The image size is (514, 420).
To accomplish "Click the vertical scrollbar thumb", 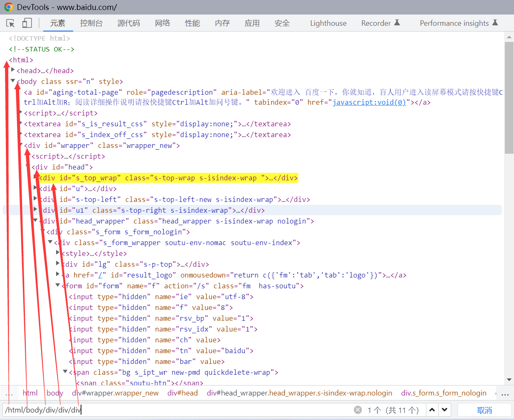I will [509, 98].
